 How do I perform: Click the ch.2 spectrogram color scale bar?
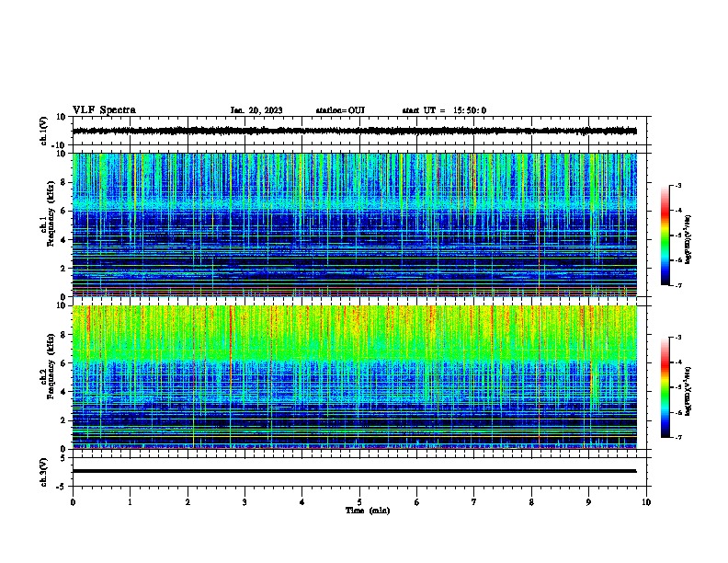665,387
